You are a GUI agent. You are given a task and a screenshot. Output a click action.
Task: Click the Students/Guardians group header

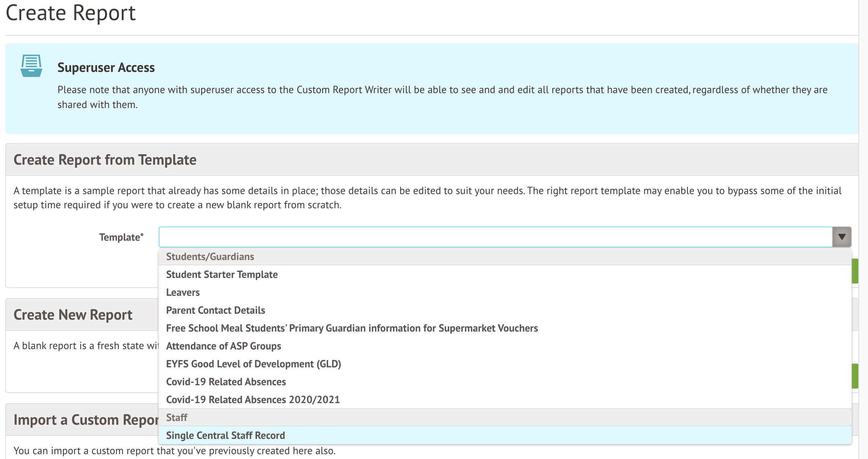pyautogui.click(x=210, y=256)
